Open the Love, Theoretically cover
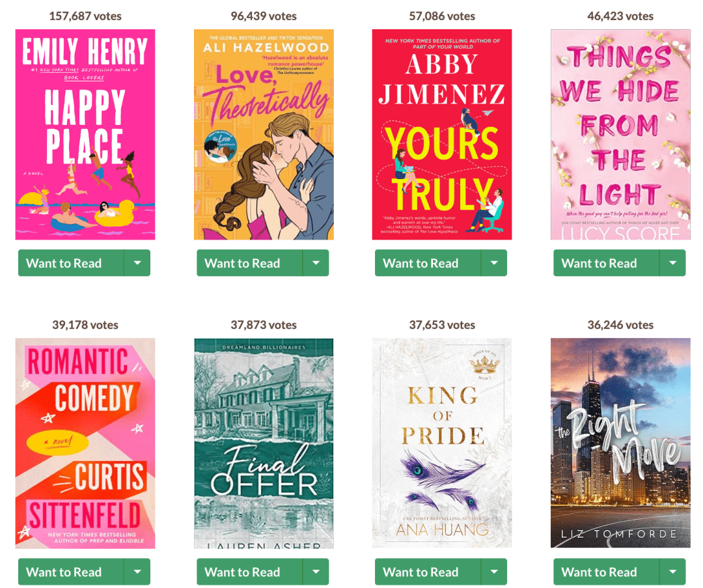Viewport: 703px width, 588px height. [264, 135]
